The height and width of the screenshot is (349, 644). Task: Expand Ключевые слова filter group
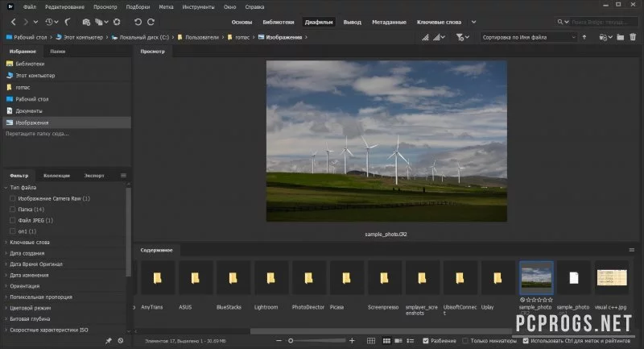(x=6, y=243)
